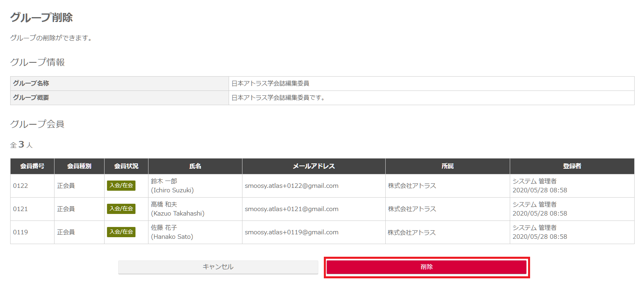Click the red 削除 delete button
The image size is (644, 282).
pos(426,267)
